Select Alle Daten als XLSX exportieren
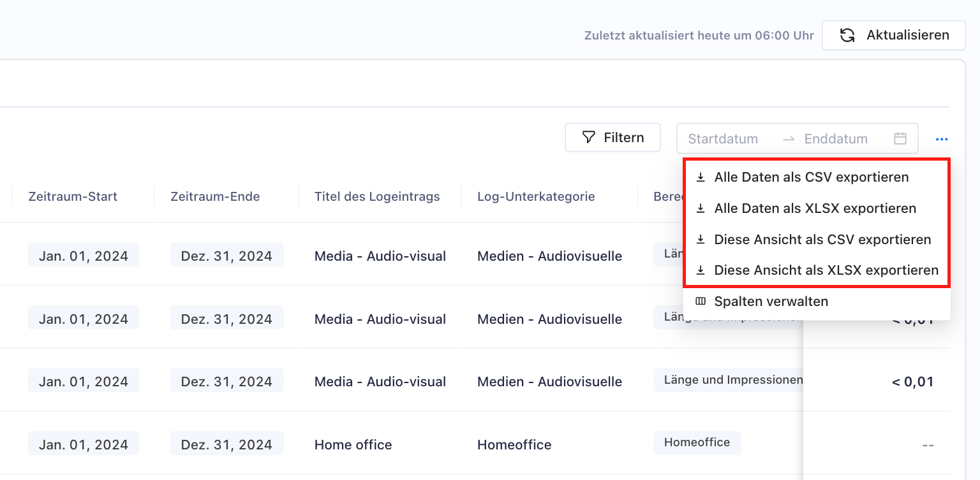Image resolution: width=980 pixels, height=480 pixels. (815, 208)
